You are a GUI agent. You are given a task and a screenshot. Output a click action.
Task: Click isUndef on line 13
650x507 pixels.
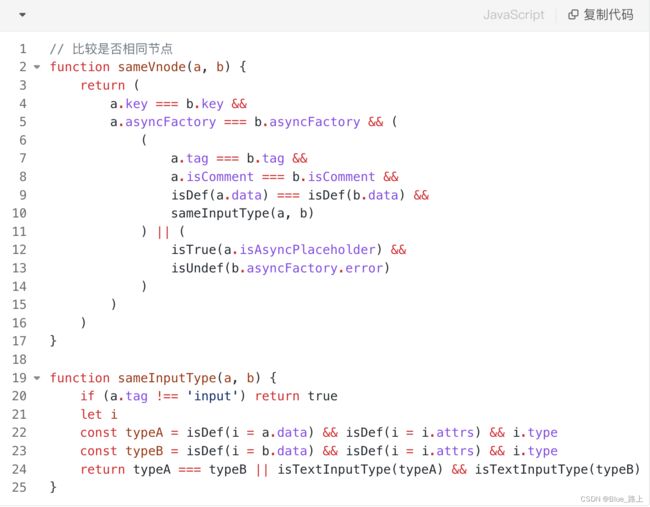click(197, 268)
